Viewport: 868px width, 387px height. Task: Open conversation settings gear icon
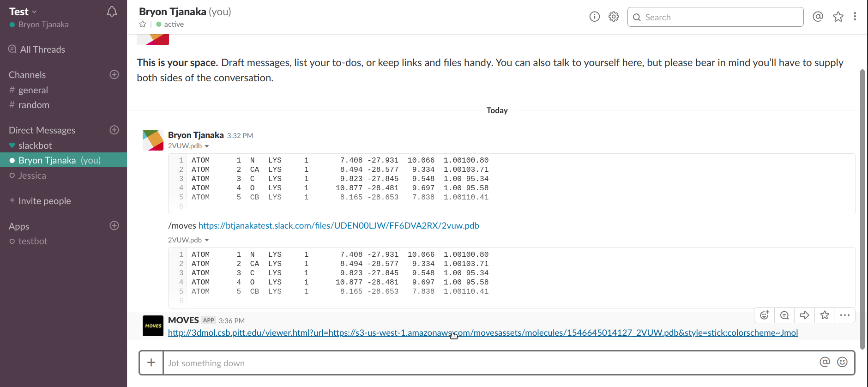click(614, 17)
